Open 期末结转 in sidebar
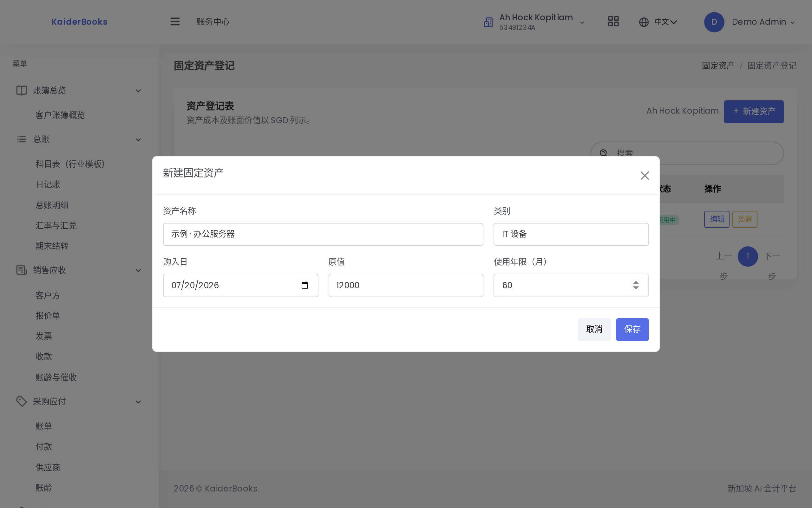 [52, 246]
